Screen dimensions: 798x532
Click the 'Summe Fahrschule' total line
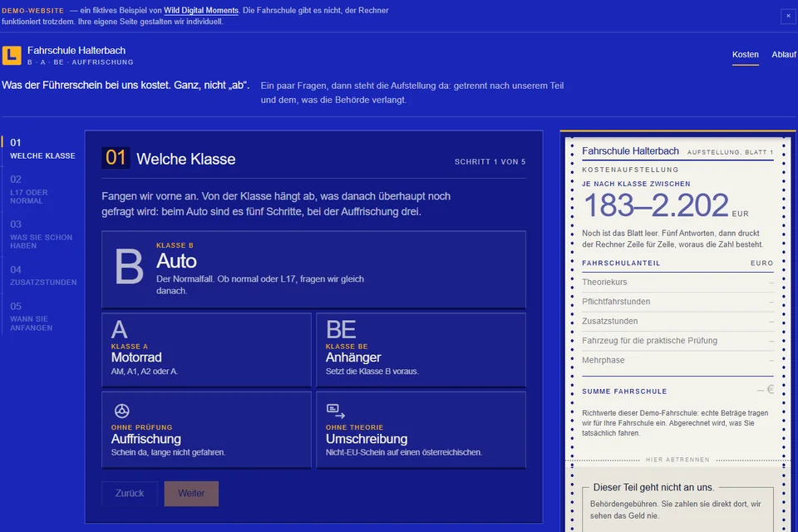coord(678,391)
